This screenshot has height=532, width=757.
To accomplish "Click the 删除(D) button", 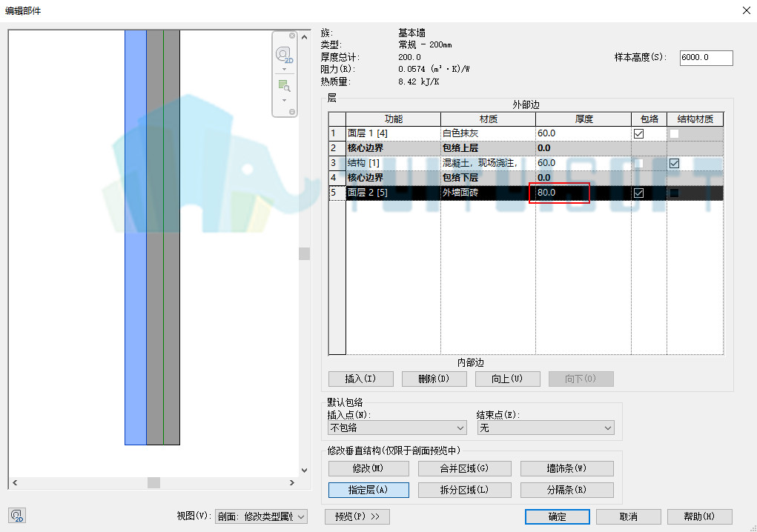I will coord(434,379).
